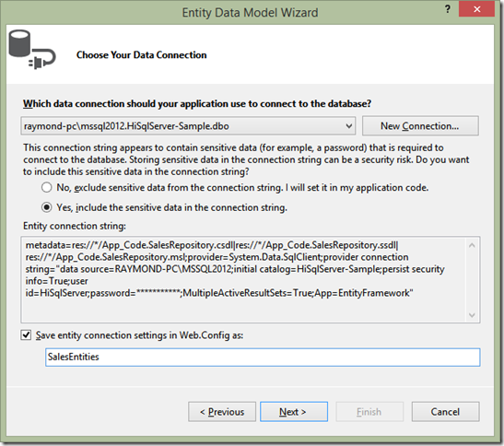The width and height of the screenshot is (504, 446).
Task: Toggle Save entity connection settings checkbox
Action: pos(26,335)
